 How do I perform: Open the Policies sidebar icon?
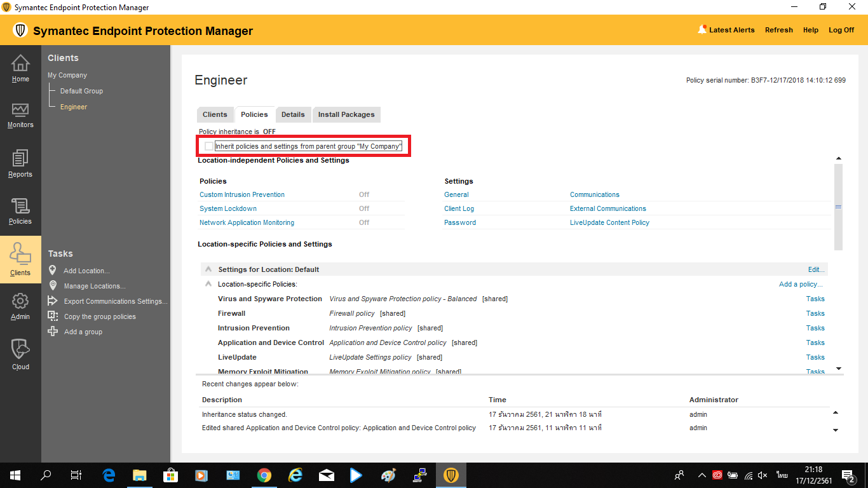pos(20,207)
